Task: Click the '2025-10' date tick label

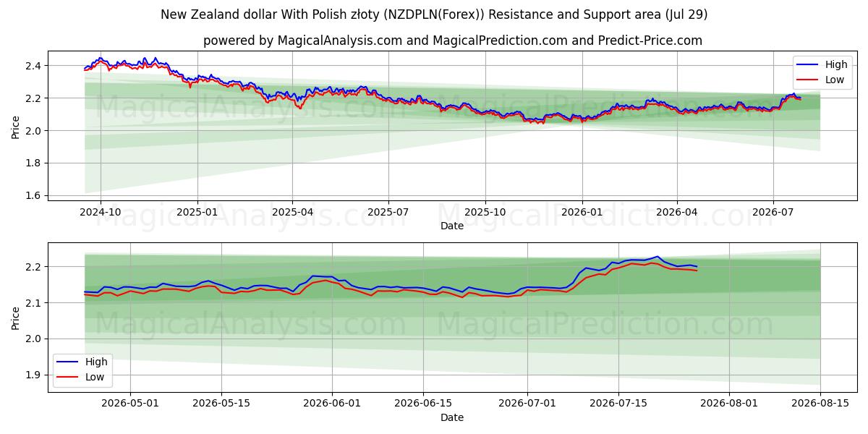Action: [x=485, y=213]
